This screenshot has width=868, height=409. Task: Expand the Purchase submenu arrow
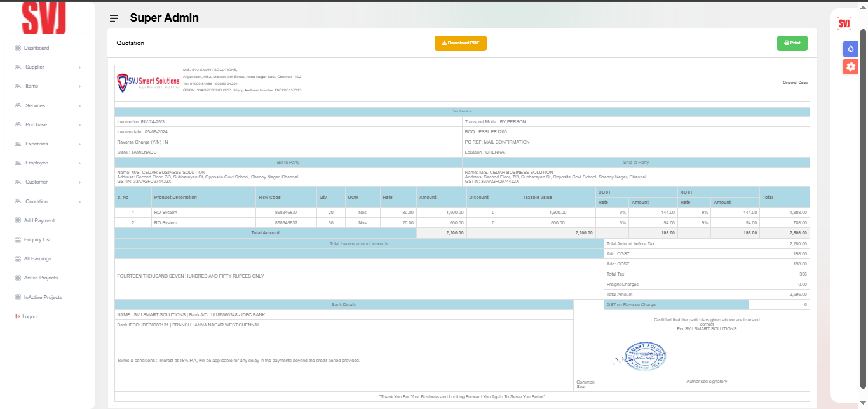point(79,125)
